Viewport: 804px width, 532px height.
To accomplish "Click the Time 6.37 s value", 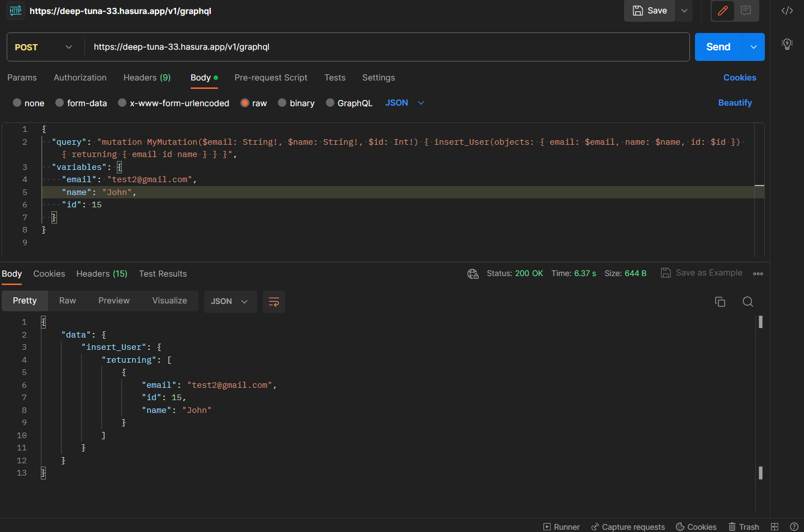I will (585, 273).
